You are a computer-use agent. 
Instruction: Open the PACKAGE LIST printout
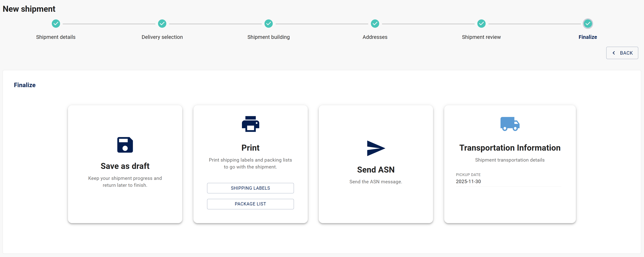click(250, 204)
